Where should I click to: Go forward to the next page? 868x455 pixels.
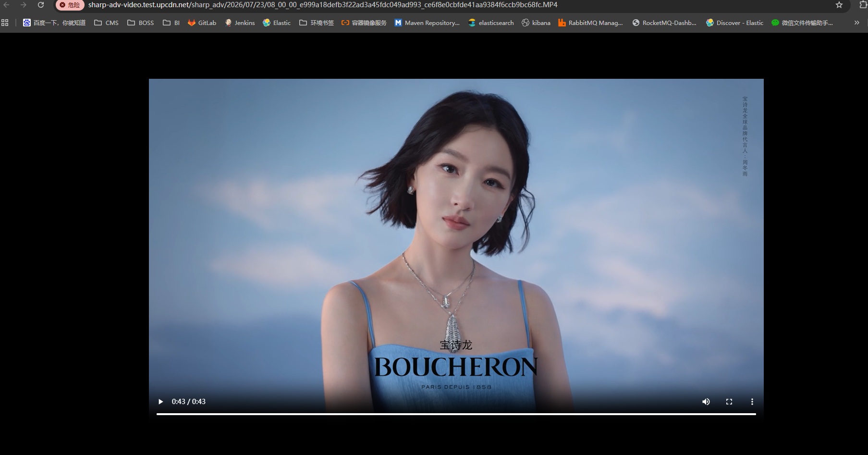24,5
